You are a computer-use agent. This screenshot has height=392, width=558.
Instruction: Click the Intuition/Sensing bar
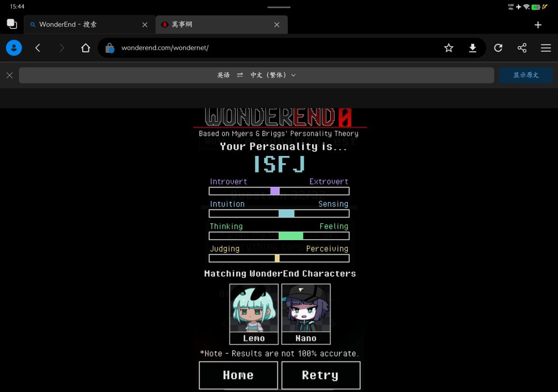(279, 213)
